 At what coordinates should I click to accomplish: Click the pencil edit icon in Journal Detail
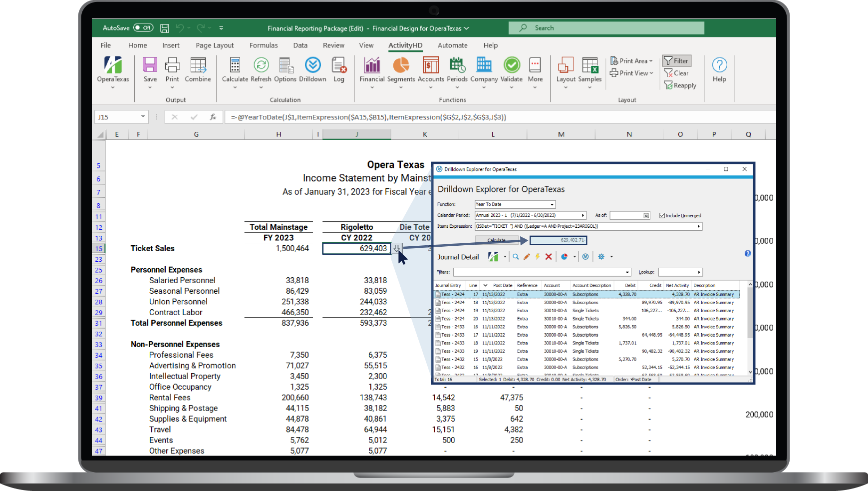pyautogui.click(x=527, y=257)
